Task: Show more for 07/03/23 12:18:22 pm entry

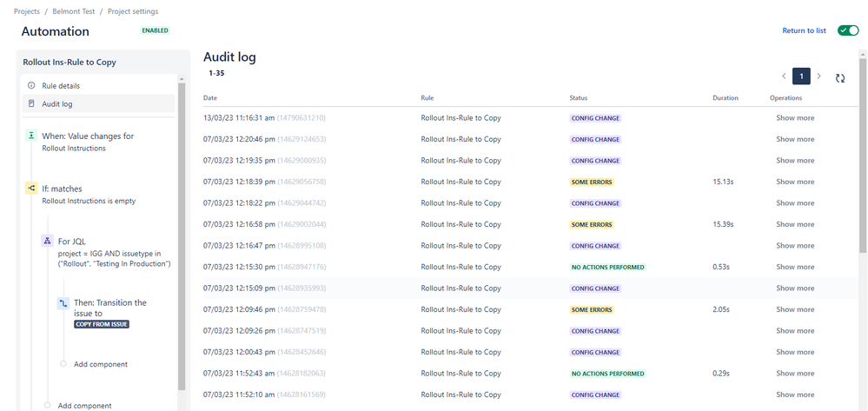Action: [x=795, y=203]
